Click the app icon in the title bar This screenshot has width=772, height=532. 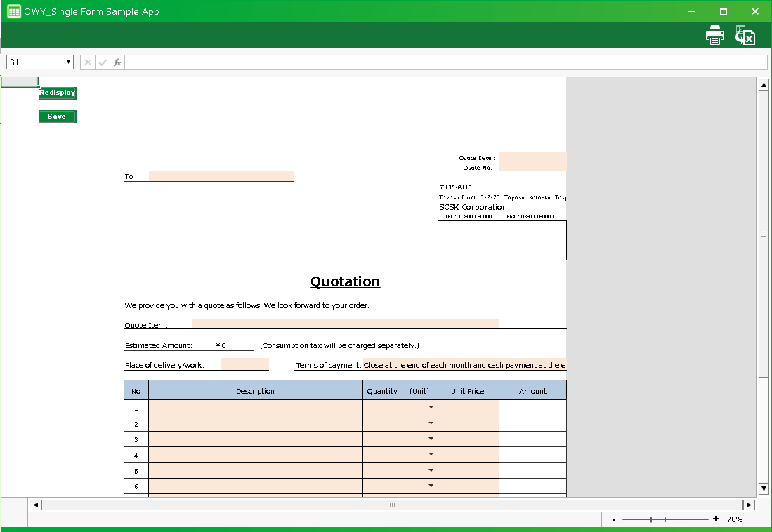(13, 11)
